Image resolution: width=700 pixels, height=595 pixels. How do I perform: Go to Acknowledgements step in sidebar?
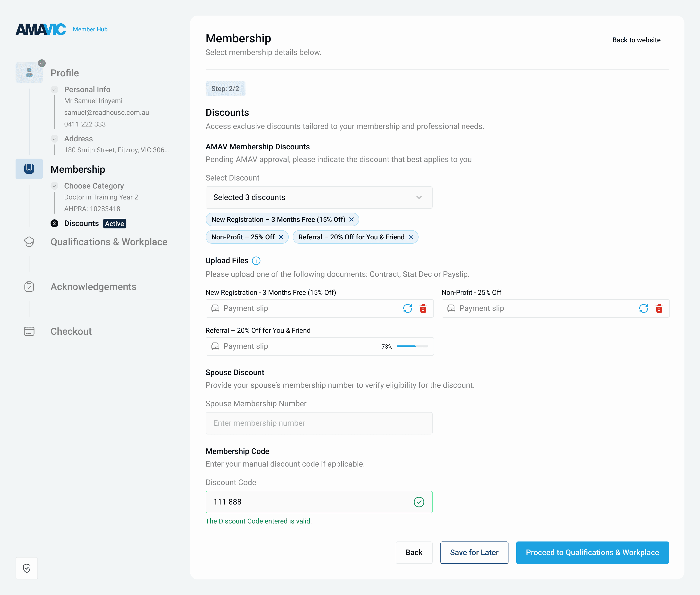coord(93,287)
